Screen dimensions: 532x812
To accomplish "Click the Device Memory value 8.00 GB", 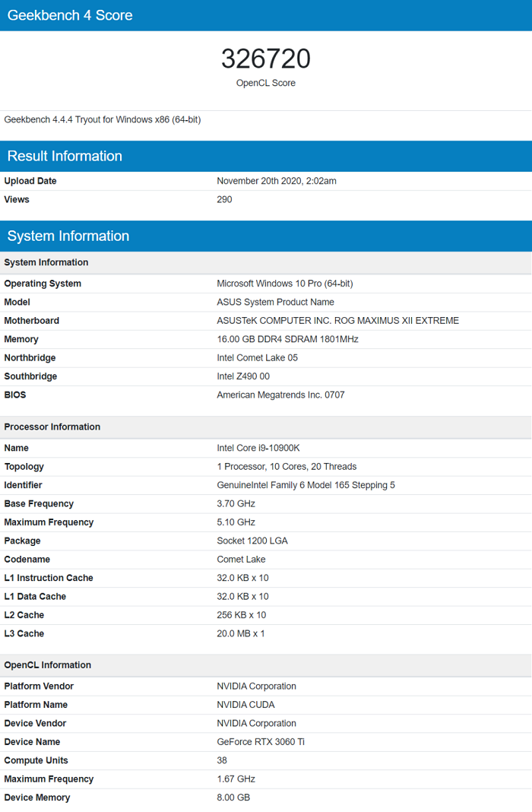I will pos(233,798).
